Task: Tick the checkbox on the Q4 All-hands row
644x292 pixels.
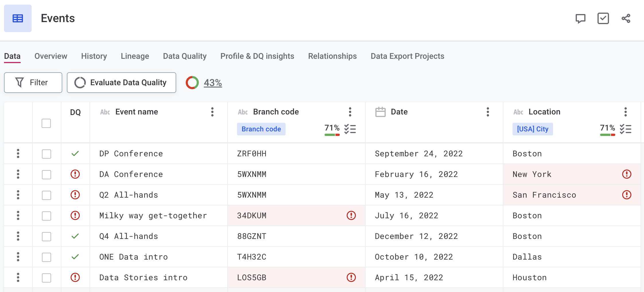Action: pos(46,236)
